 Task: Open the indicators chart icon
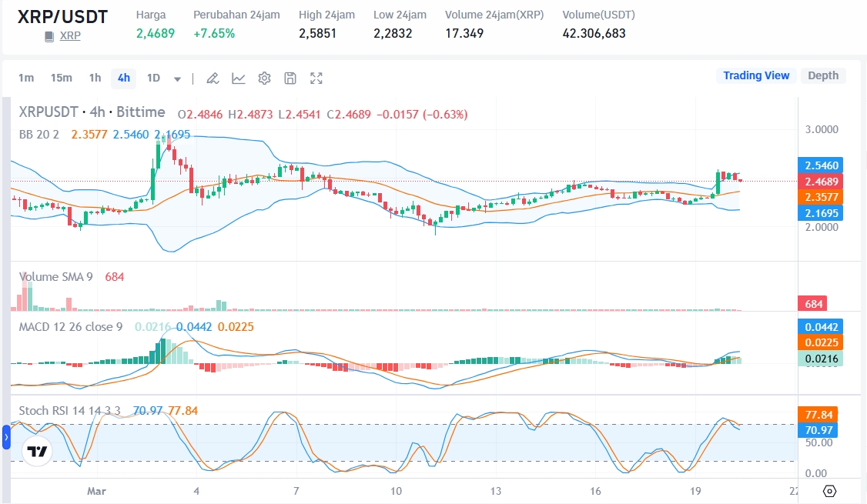(239, 78)
